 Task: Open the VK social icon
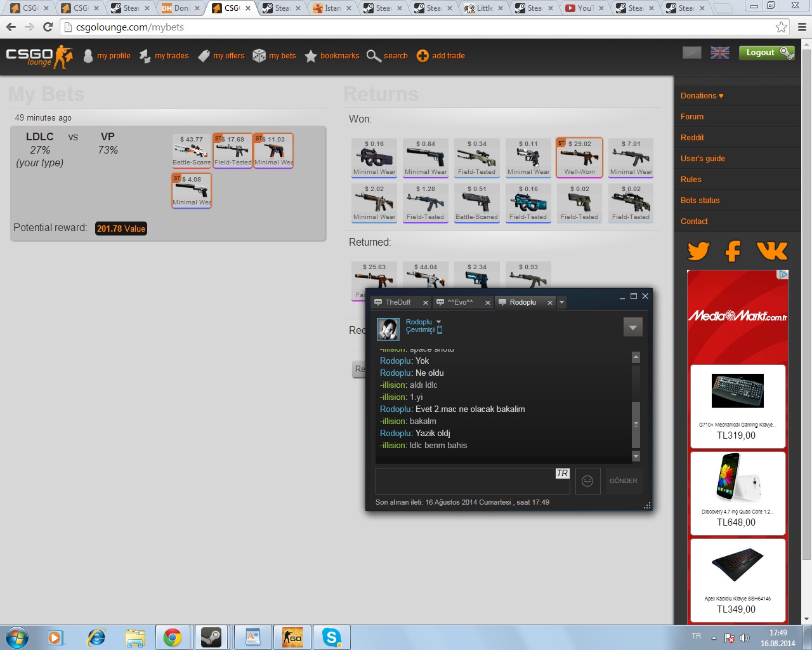pos(772,251)
